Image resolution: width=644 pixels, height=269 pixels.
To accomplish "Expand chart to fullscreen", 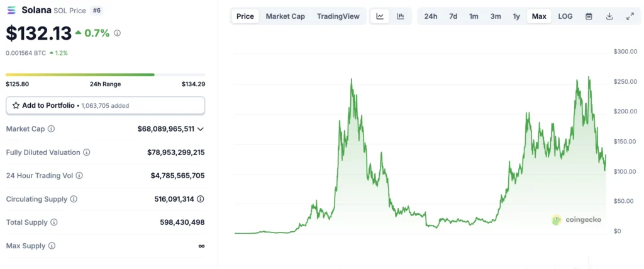I will (630, 16).
